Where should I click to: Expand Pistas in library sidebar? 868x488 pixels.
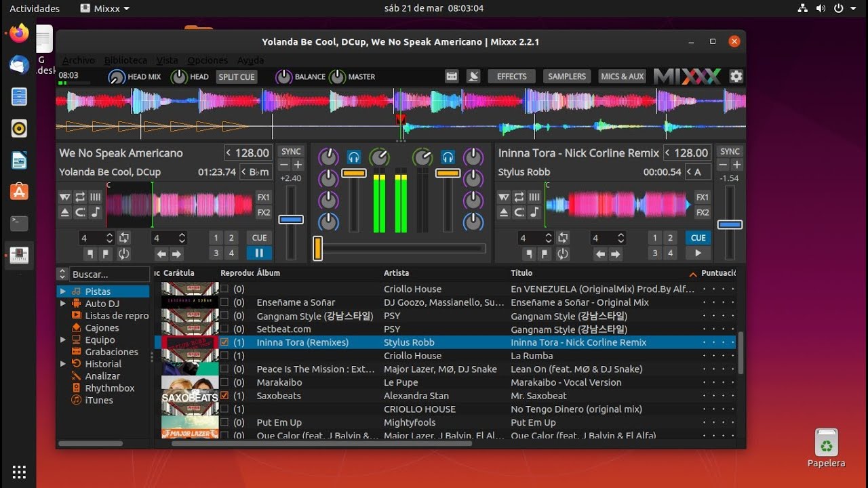[x=63, y=291]
